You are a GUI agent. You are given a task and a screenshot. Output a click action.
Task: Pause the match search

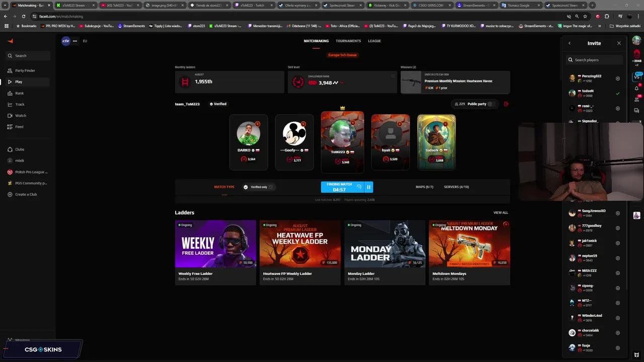tap(368, 187)
